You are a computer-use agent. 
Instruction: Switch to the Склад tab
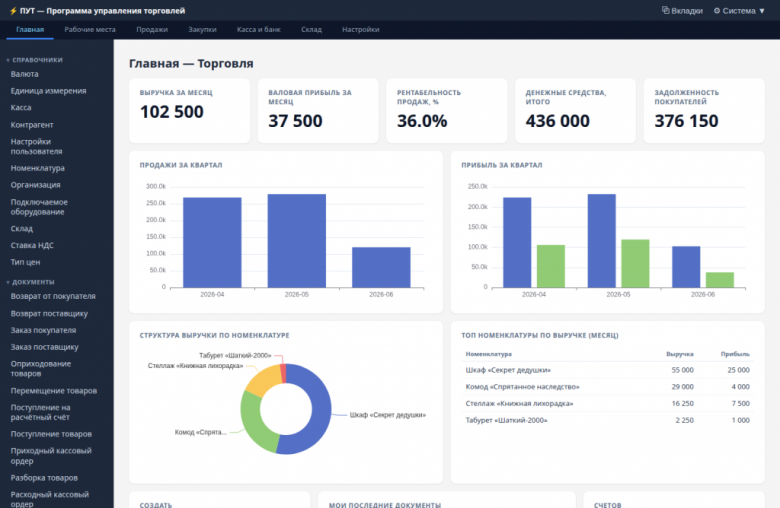tap(311, 29)
